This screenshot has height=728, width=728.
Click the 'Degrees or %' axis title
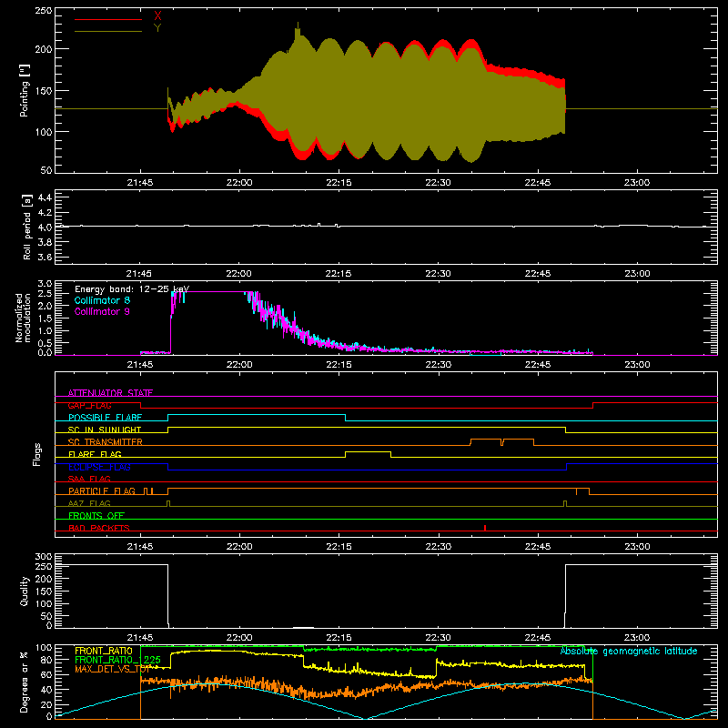pos(25,682)
